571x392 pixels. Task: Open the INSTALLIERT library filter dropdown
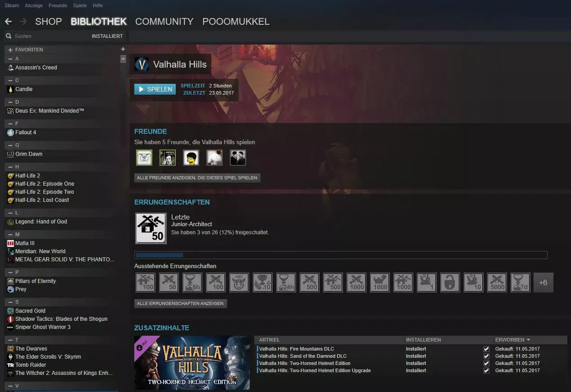(107, 36)
